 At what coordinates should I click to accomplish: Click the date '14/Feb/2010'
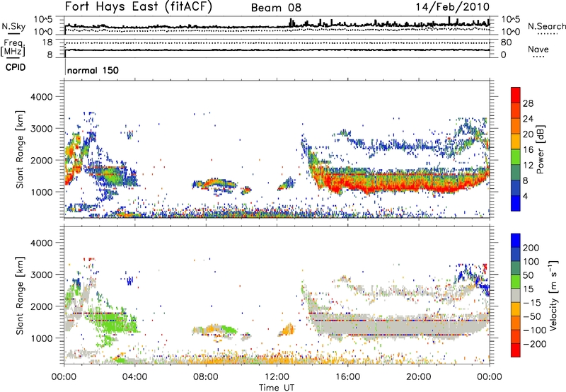pyautogui.click(x=452, y=7)
